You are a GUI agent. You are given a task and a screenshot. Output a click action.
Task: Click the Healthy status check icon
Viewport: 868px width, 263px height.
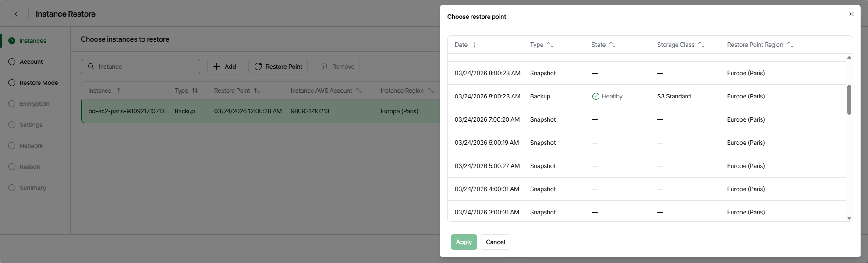(595, 96)
